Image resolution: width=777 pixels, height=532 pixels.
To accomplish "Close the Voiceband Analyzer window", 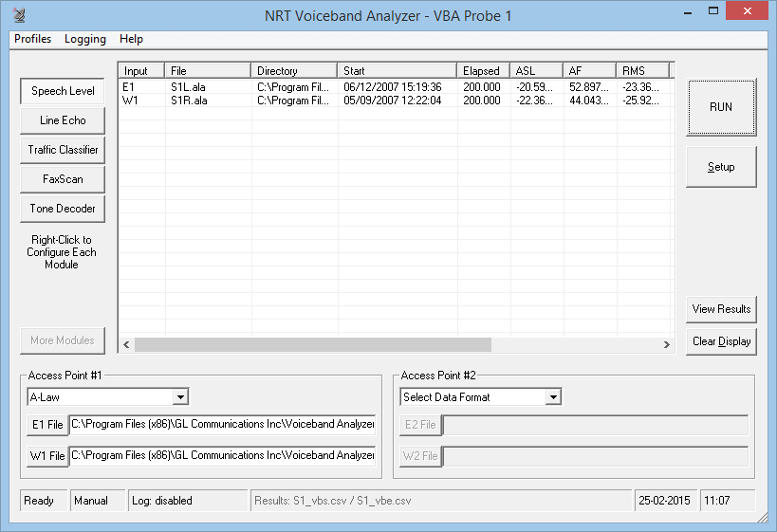I will pos(748,10).
